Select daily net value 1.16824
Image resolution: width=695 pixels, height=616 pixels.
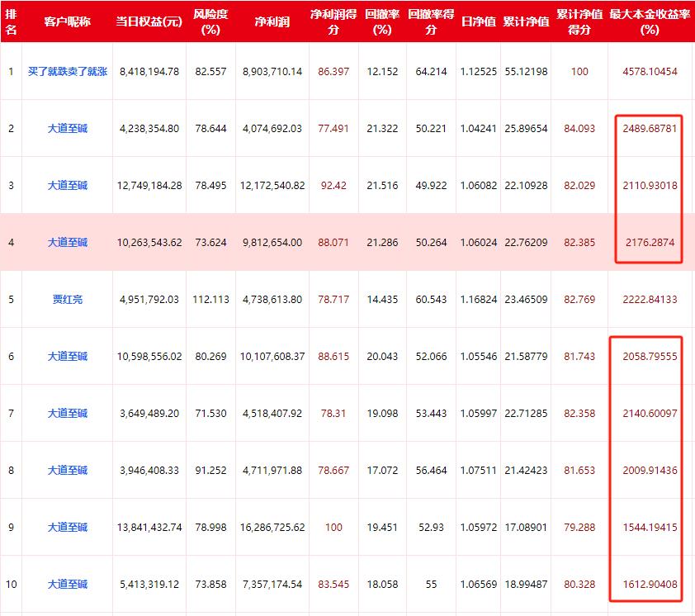point(478,300)
